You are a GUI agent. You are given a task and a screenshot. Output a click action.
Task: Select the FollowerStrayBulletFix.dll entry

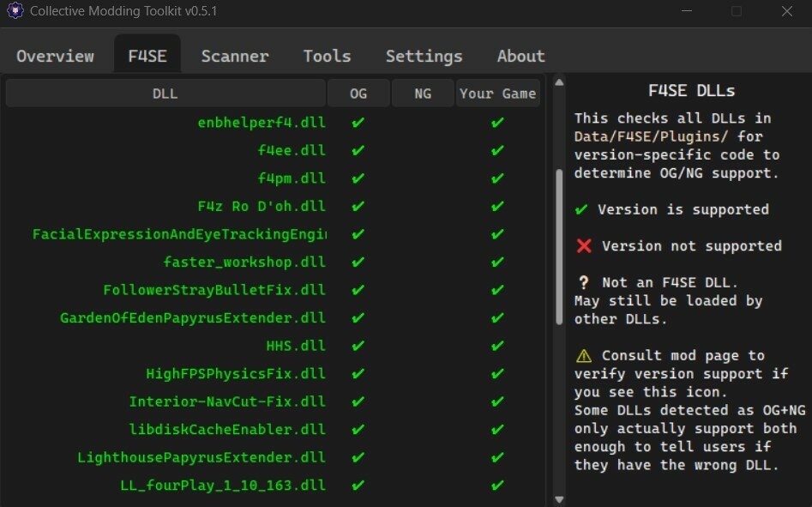pos(214,291)
